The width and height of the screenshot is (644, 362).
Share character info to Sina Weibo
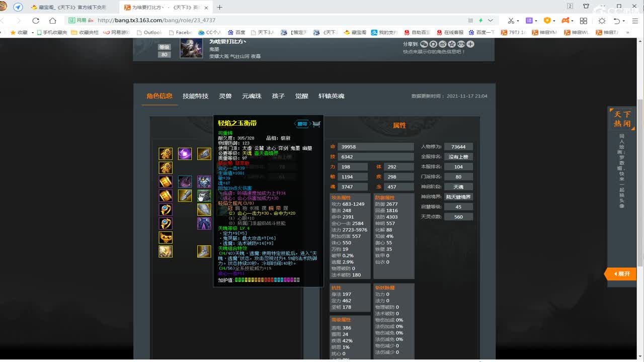click(443, 44)
